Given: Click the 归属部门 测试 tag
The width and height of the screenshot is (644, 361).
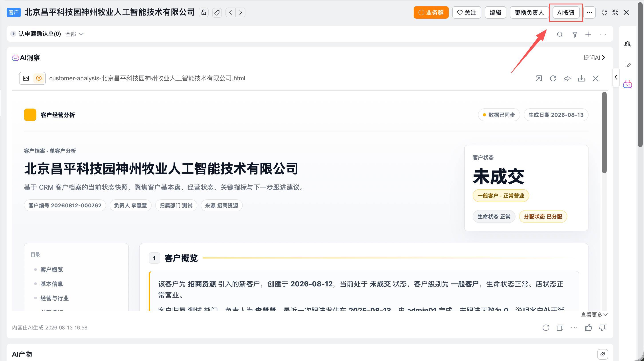Looking at the screenshot, I should coord(176,205).
